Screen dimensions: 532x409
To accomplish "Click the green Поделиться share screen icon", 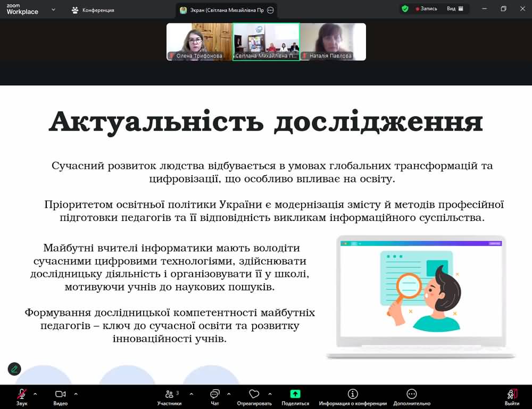I will tap(295, 395).
